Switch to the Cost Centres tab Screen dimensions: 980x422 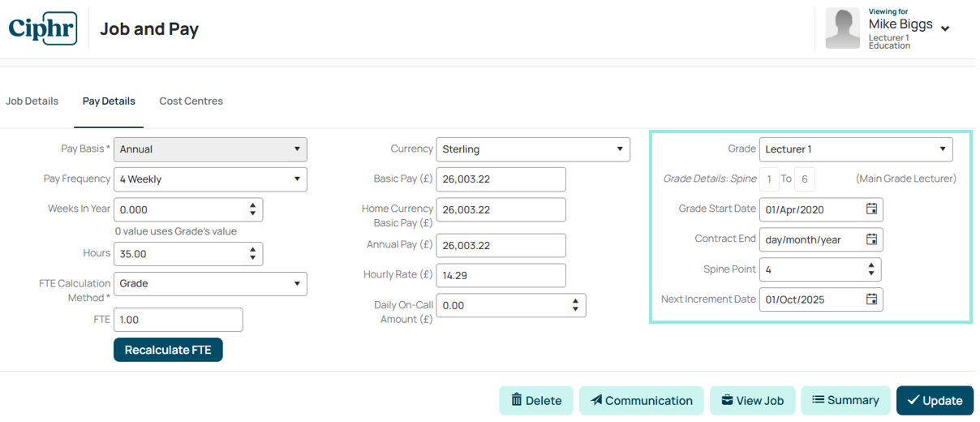(191, 101)
